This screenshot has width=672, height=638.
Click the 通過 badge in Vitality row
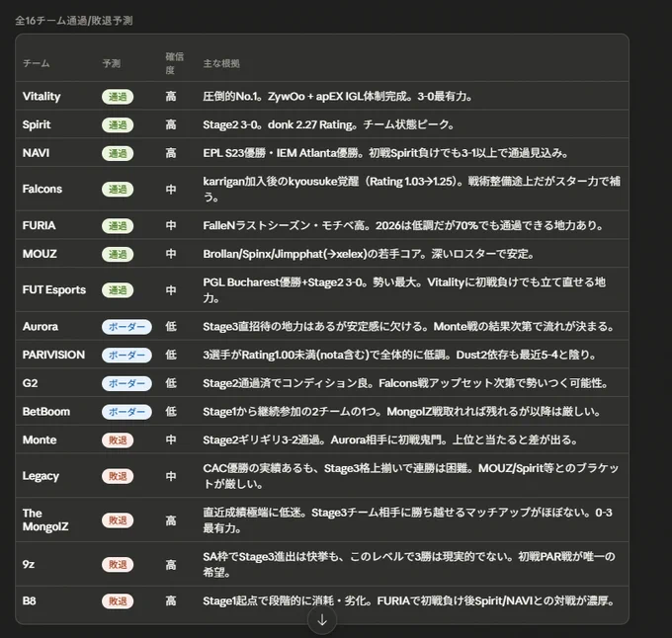coord(118,97)
